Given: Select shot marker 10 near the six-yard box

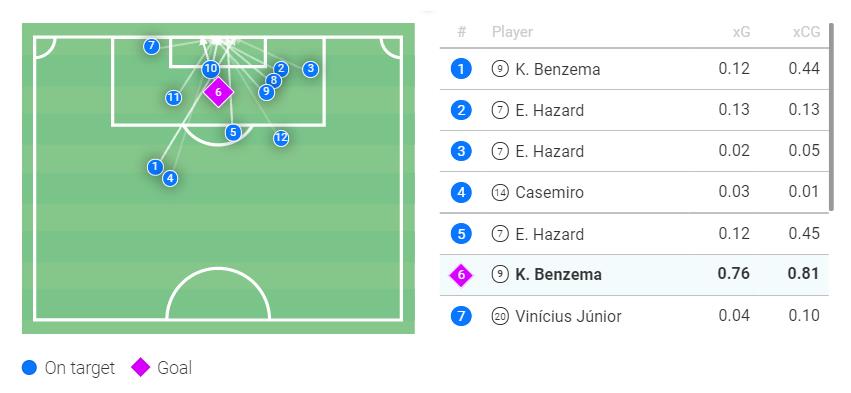Looking at the screenshot, I should click(x=211, y=69).
